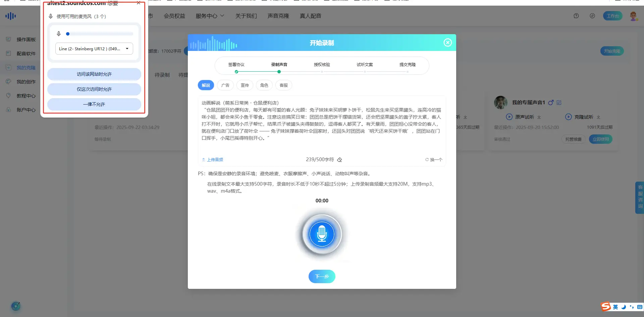This screenshot has width=644, height=317.
Task: Play the 克隆试听 audio preview
Action: [x=568, y=117]
